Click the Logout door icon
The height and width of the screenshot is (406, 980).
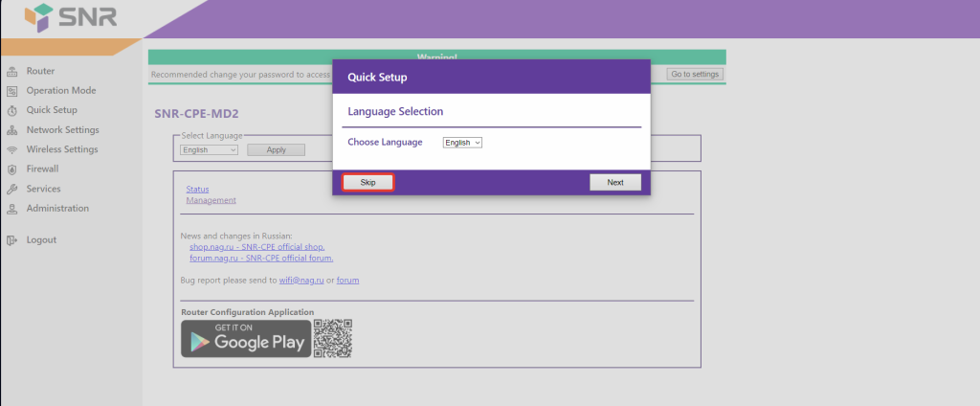[11, 240]
